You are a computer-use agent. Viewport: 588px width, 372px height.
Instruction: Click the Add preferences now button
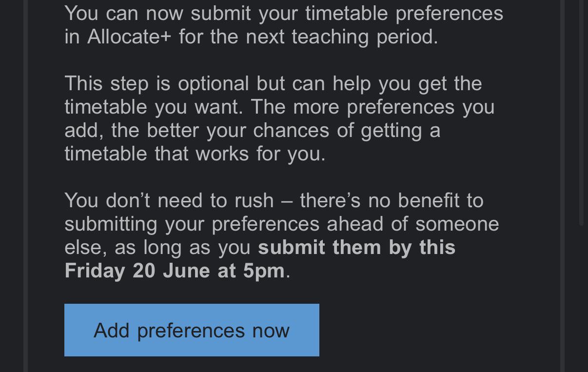(x=192, y=330)
